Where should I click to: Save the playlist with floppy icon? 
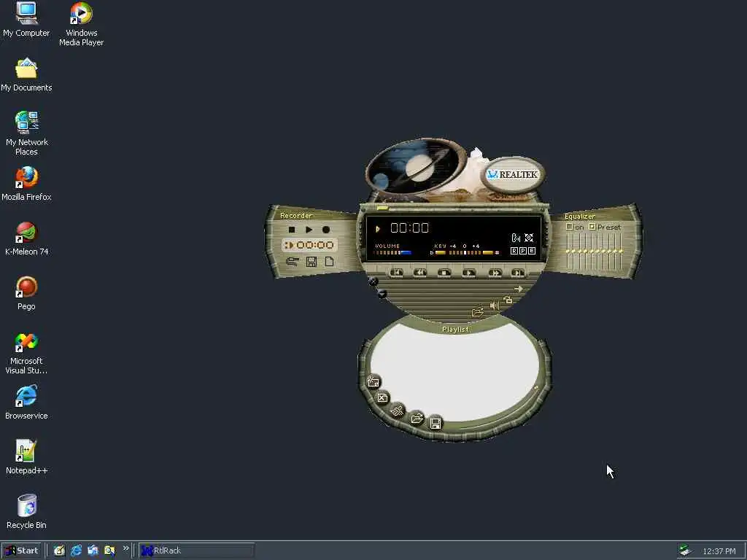(x=436, y=423)
